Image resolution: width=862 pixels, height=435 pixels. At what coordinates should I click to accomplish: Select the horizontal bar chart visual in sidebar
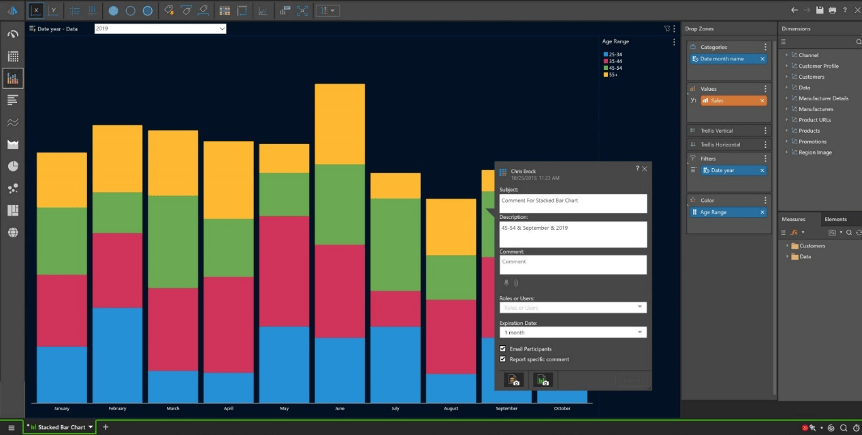(13, 100)
